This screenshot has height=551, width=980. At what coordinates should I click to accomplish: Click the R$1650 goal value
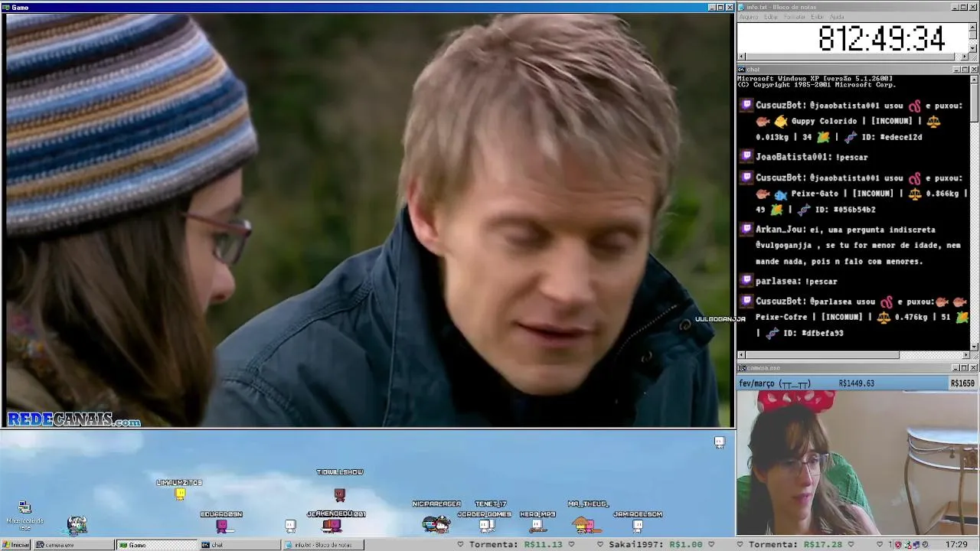point(963,383)
